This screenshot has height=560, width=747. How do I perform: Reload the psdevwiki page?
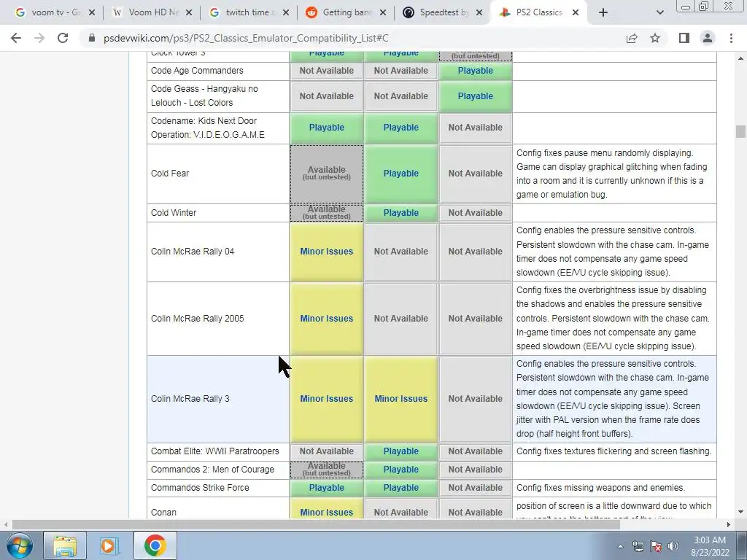[63, 38]
